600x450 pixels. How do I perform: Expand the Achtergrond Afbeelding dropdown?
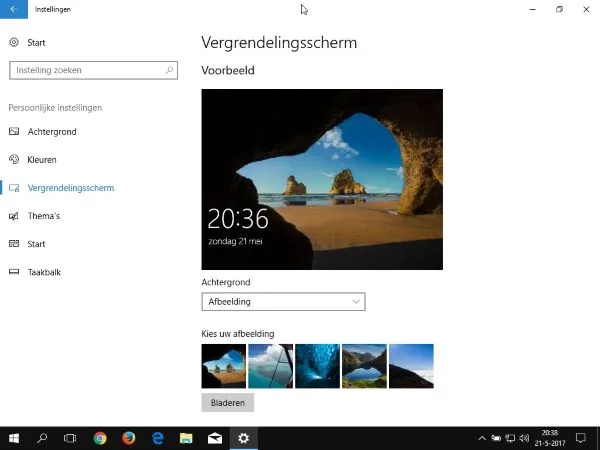pyautogui.click(x=283, y=302)
